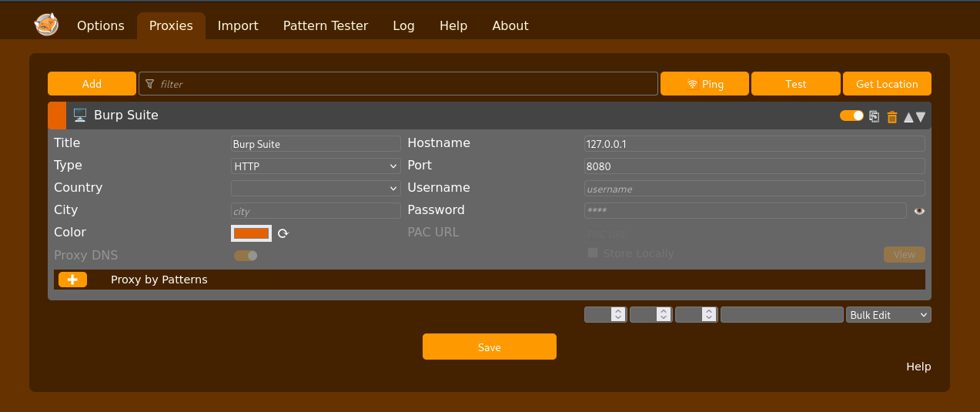The width and height of the screenshot is (980, 412).
Task: Add a pattern with the plus icon
Action: click(x=72, y=280)
